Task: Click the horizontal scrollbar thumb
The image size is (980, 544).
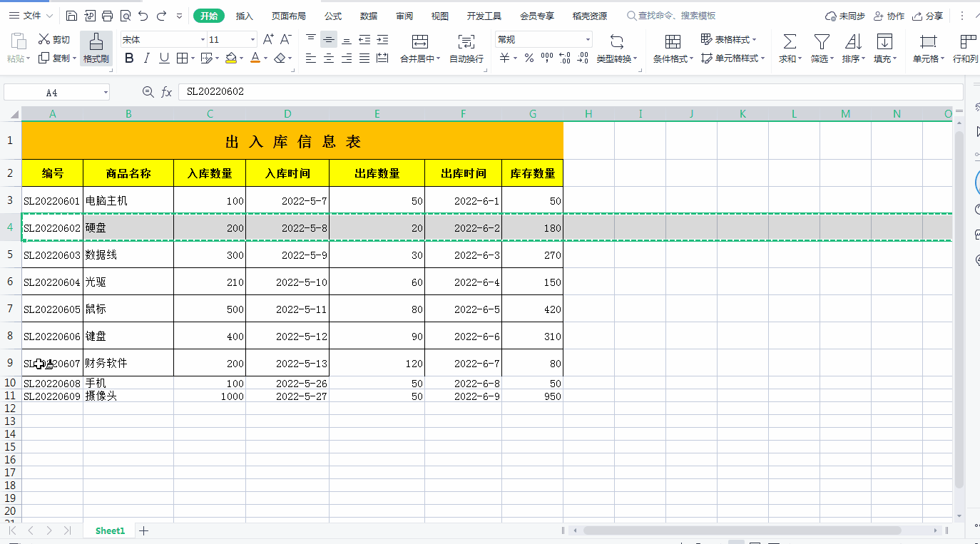Action: (x=742, y=530)
